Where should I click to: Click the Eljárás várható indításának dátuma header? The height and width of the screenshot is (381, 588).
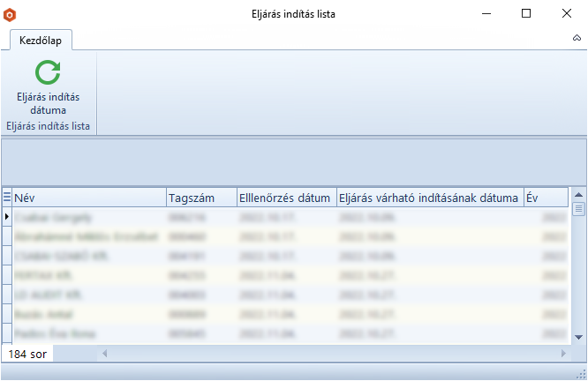[x=428, y=198]
